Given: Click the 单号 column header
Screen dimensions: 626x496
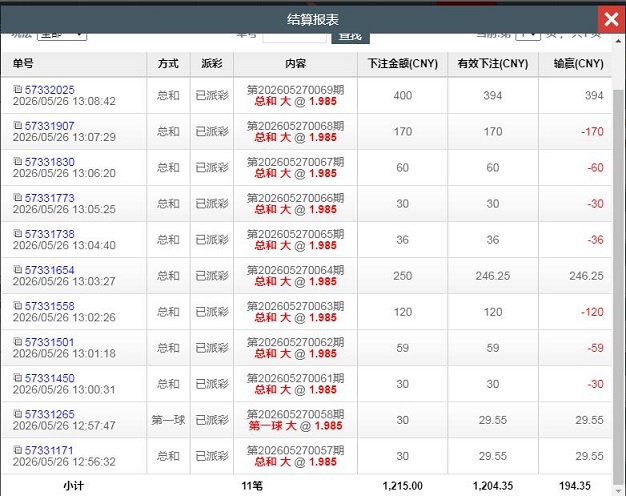Looking at the screenshot, I should [x=74, y=63].
